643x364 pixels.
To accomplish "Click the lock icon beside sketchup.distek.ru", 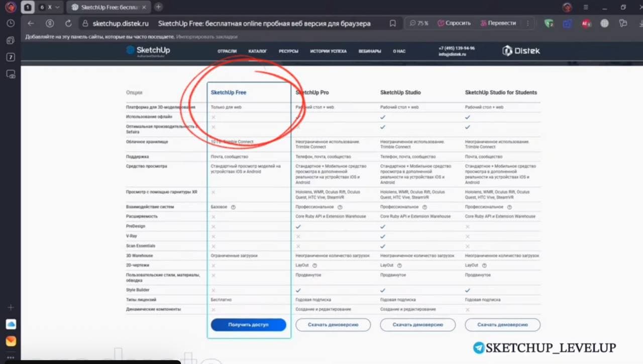I will pos(85,24).
